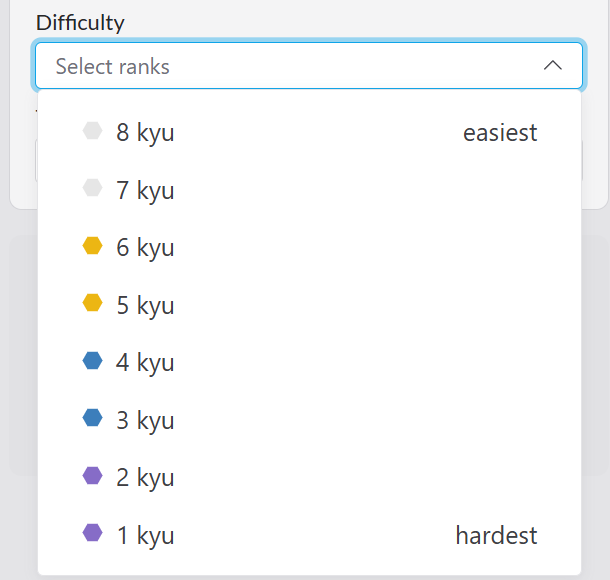Click the 1 kyu purple hexagon icon
This screenshot has width=610, height=580.
pos(93,534)
